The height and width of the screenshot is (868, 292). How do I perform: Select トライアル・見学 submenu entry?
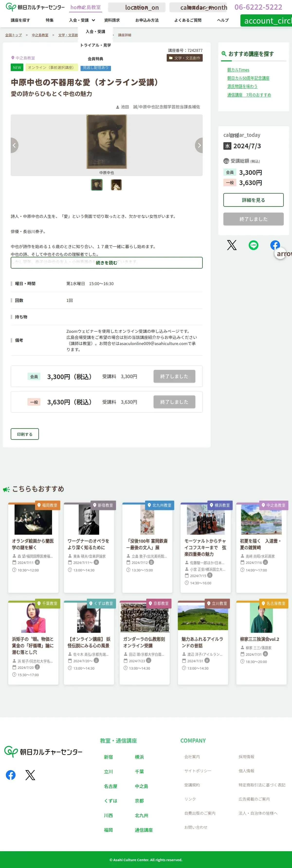[x=95, y=45]
